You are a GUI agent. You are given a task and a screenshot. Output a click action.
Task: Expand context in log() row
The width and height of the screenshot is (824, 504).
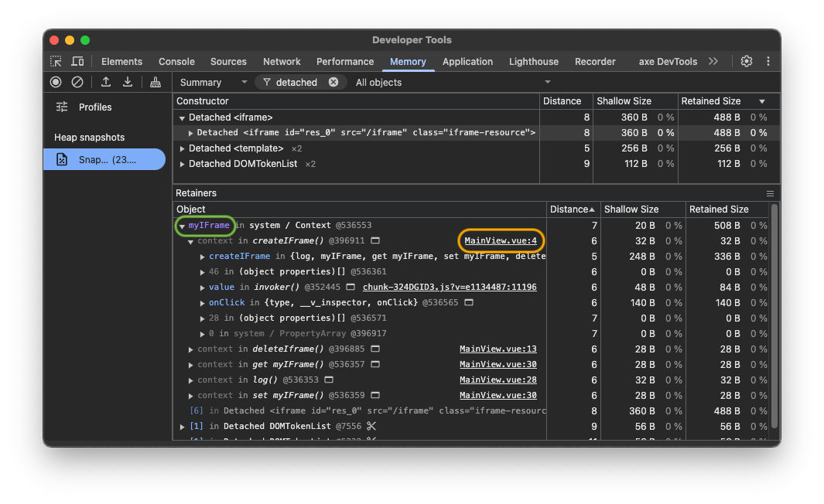point(190,380)
